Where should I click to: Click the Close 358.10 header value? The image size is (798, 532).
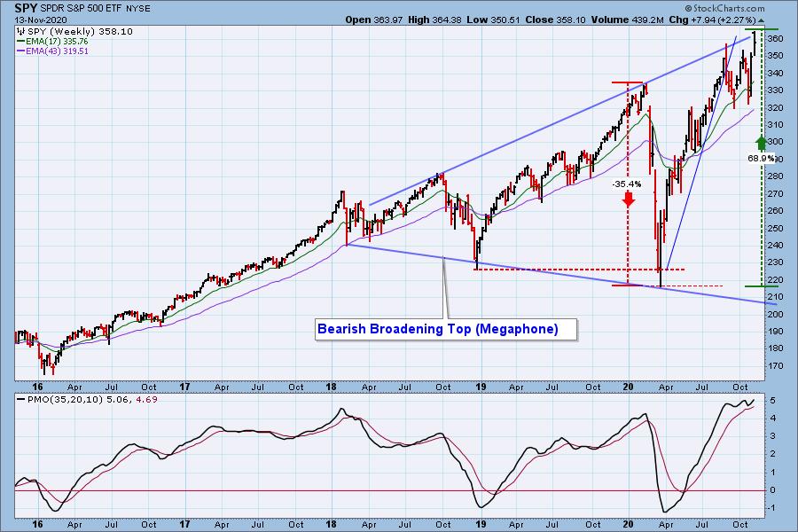(x=555, y=20)
